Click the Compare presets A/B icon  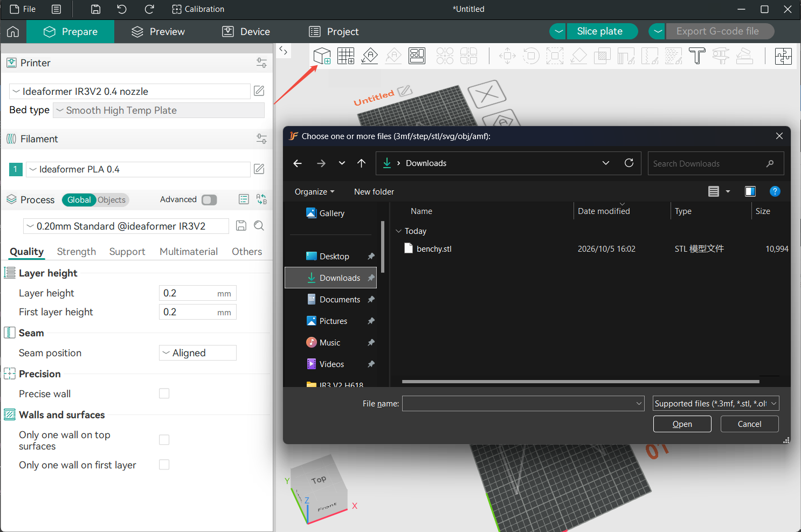(x=261, y=199)
